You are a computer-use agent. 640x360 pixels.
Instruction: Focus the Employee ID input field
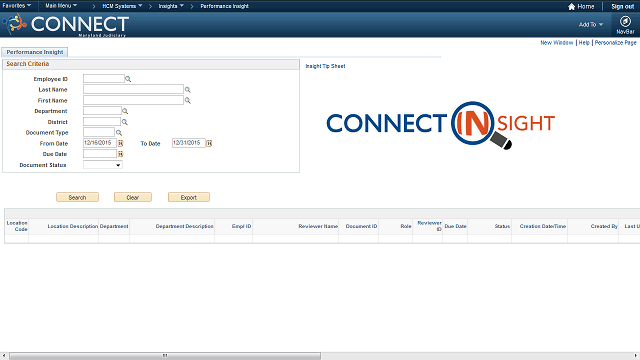click(104, 78)
